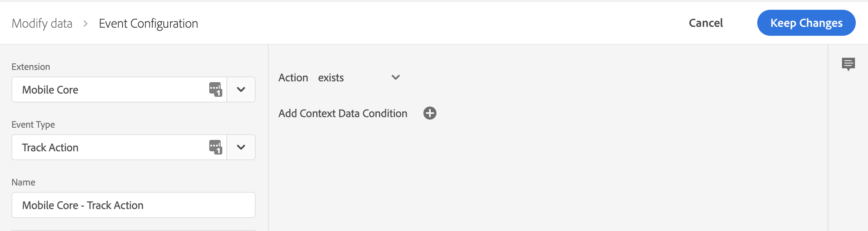Viewport: 868px width, 231px height.
Task: Click the plus icon to add context data condition
Action: 430,113
